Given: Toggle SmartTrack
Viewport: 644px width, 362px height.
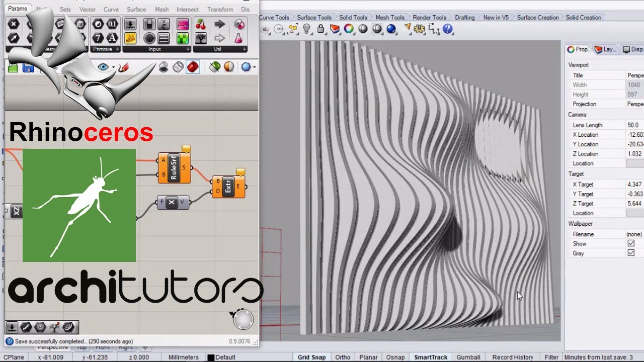Looking at the screenshot, I should (431, 357).
